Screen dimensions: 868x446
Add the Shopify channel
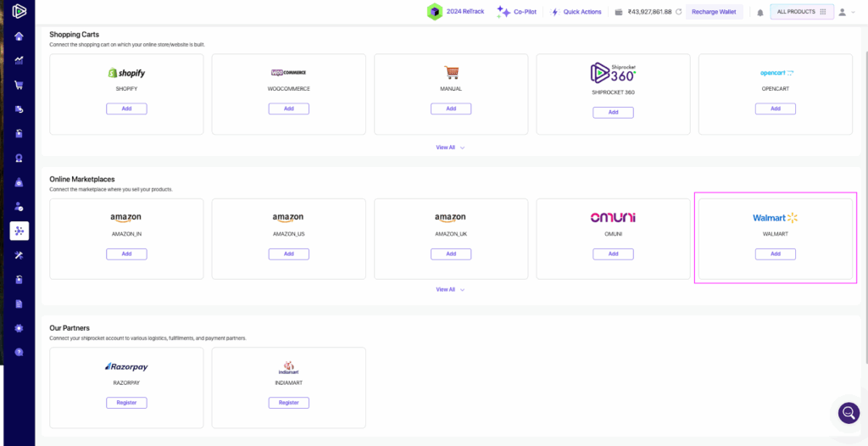pyautogui.click(x=126, y=109)
